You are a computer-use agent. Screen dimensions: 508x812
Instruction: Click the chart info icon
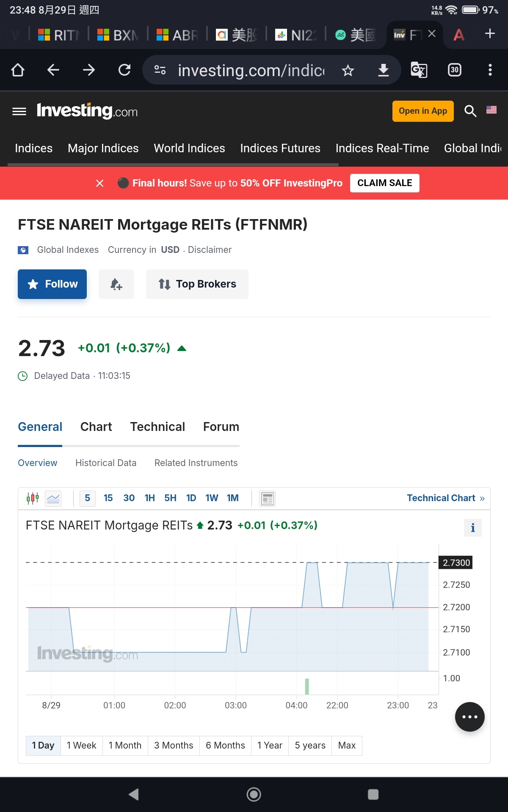pos(473,528)
